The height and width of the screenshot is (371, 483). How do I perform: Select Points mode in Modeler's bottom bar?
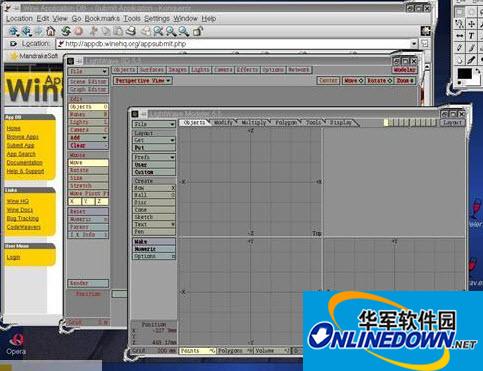197,351
